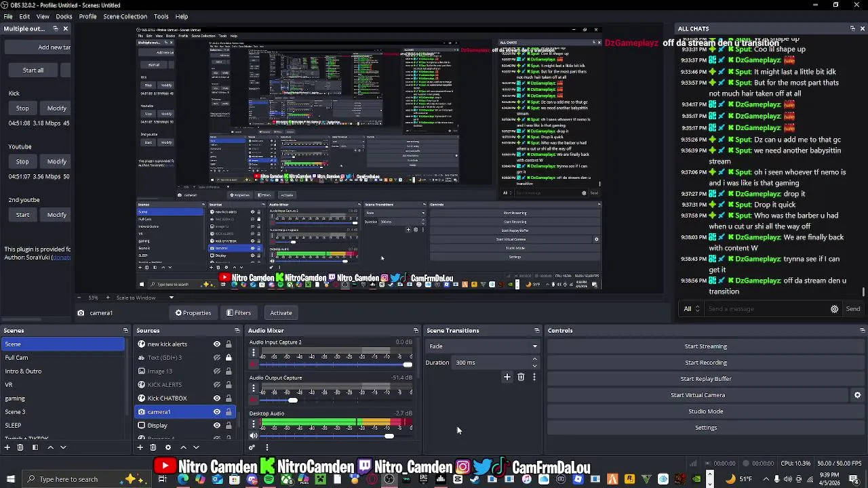Open transition properties three-dot icon

pos(534,377)
